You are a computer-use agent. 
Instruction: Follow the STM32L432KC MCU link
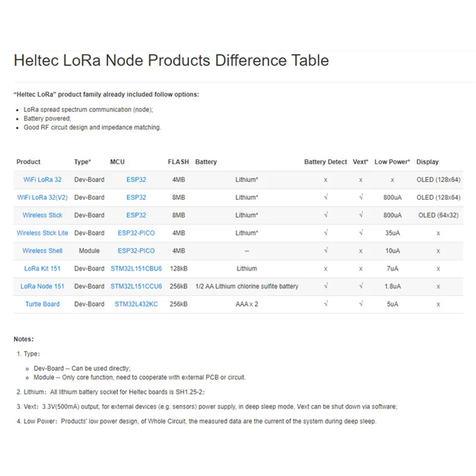click(x=136, y=305)
